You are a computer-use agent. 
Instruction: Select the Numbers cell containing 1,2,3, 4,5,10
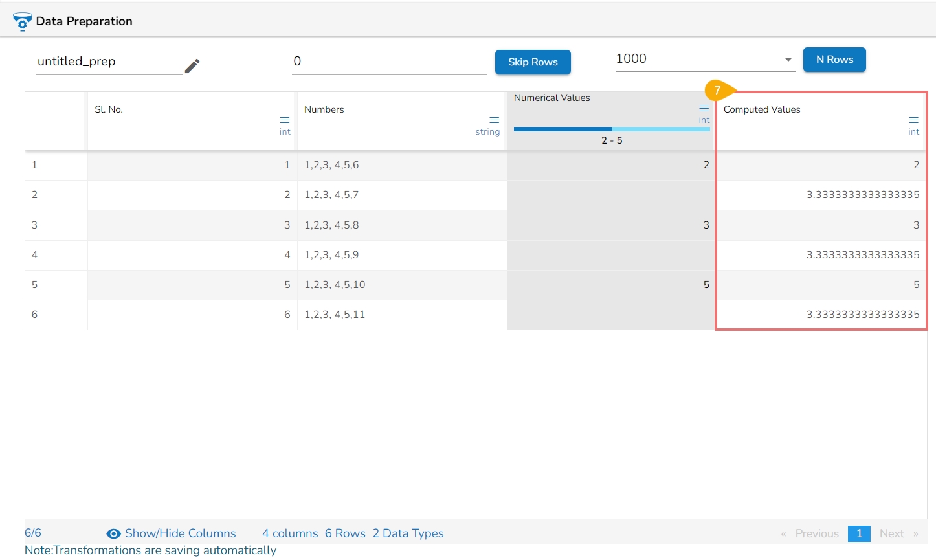point(335,285)
